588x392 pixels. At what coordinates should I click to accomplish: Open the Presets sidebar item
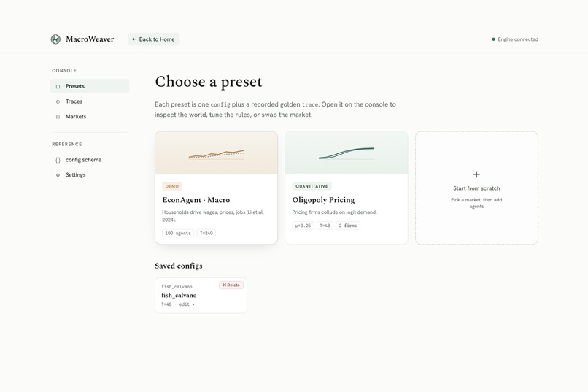90,86
